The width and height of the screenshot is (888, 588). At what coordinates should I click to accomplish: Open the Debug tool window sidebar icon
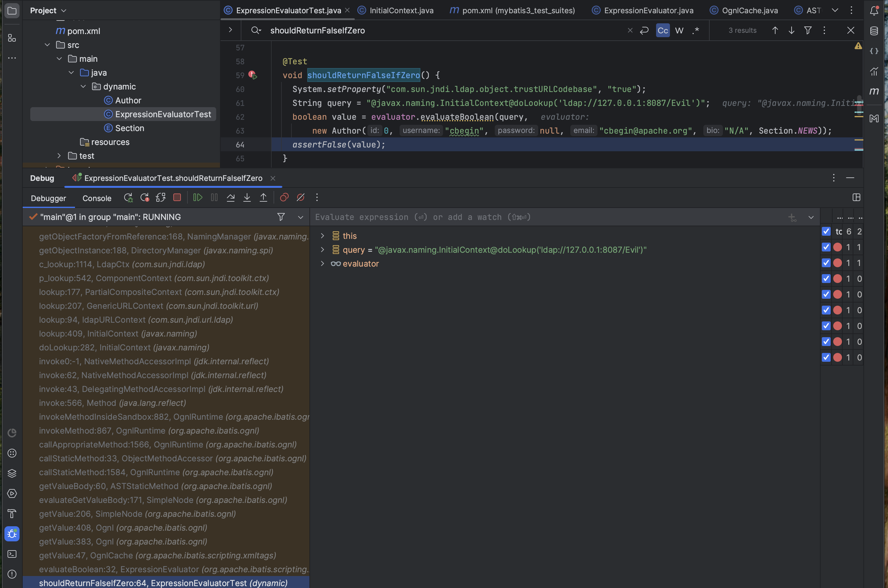pyautogui.click(x=12, y=533)
